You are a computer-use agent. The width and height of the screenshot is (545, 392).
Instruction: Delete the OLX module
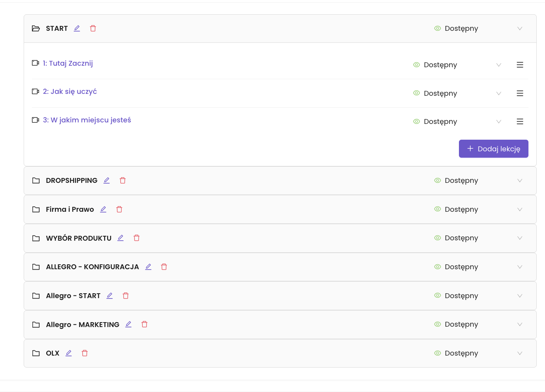coord(85,353)
